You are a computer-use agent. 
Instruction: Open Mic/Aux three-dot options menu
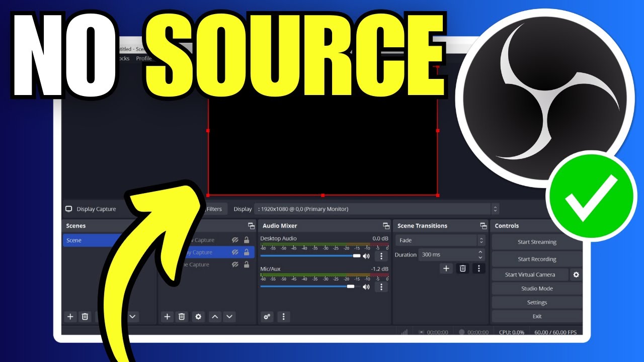click(381, 287)
